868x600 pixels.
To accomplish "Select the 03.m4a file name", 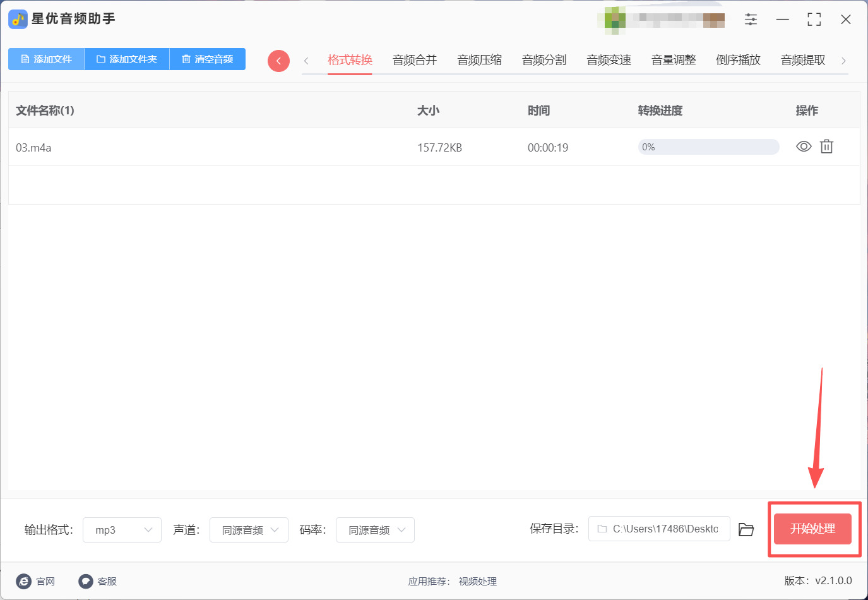I will click(33, 148).
